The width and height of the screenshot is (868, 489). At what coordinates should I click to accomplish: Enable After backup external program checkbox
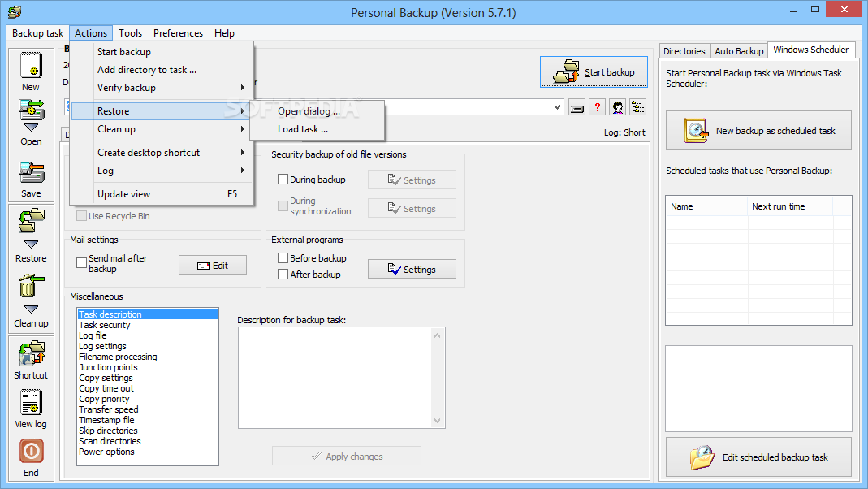283,274
